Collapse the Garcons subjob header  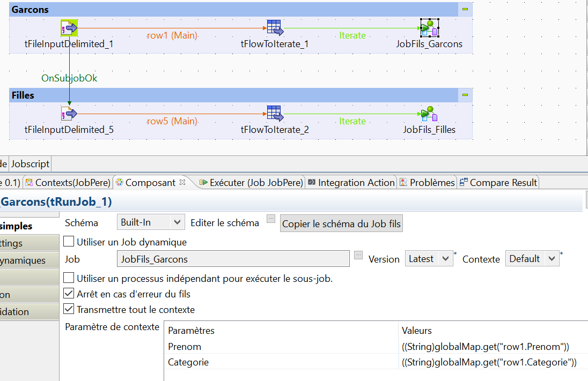tap(465, 9)
